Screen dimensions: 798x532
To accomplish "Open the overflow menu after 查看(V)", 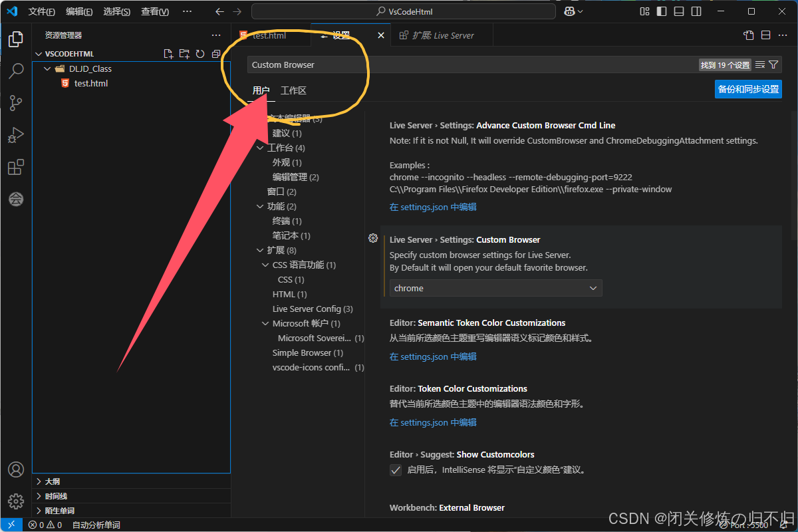I will [188, 11].
